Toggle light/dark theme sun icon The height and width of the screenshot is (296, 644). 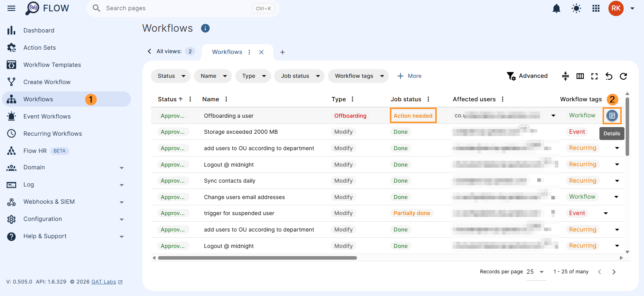point(576,8)
